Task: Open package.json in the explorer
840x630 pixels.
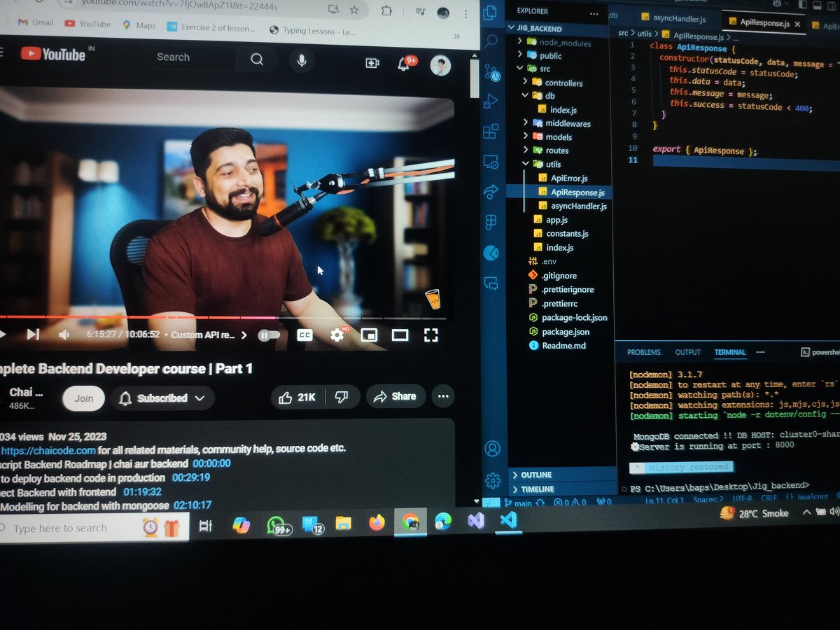Action: tap(566, 332)
